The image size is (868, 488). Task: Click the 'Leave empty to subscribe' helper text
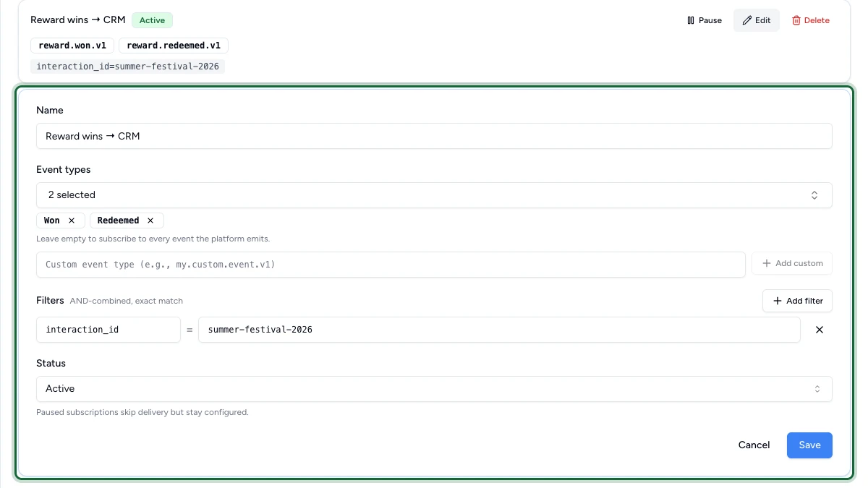coord(153,239)
